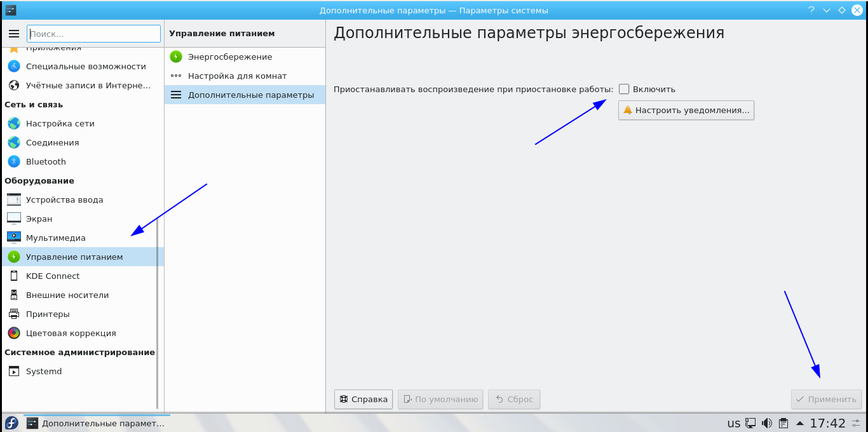Select Дополнительные параметры entry

click(250, 95)
